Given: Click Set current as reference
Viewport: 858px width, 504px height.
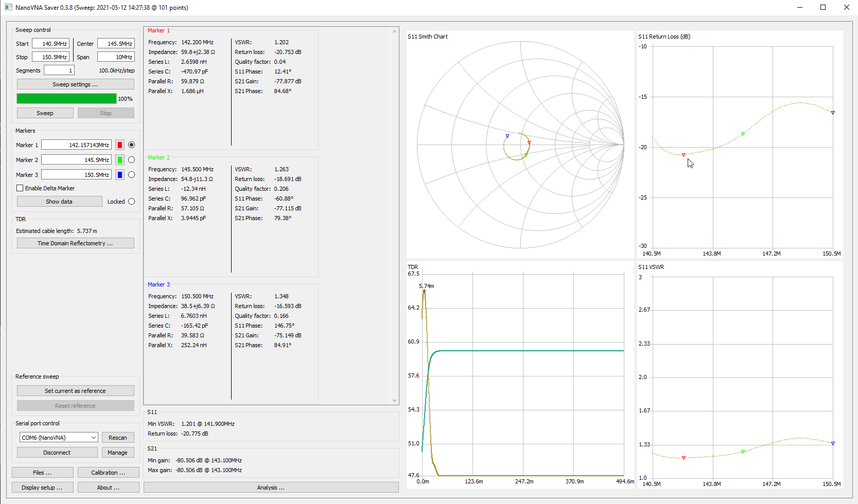Looking at the screenshot, I should (75, 391).
